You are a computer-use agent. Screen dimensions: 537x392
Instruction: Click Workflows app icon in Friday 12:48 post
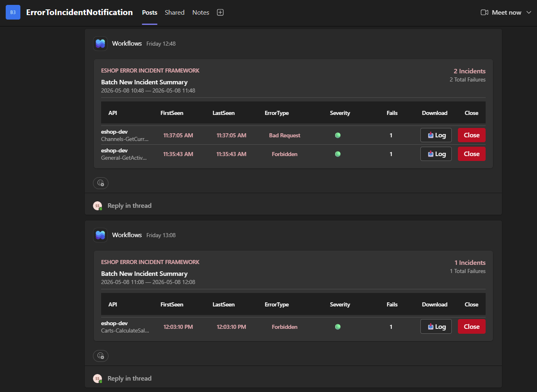[x=100, y=44]
